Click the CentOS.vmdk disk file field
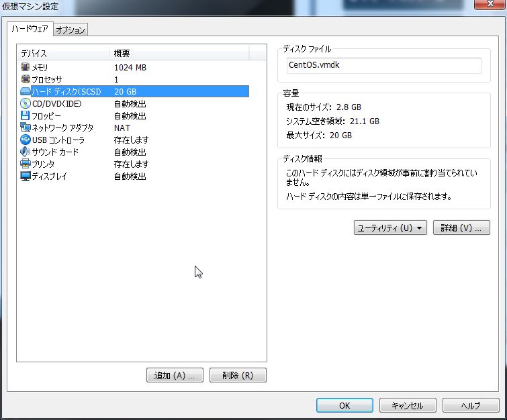507x420 pixels. (384, 65)
